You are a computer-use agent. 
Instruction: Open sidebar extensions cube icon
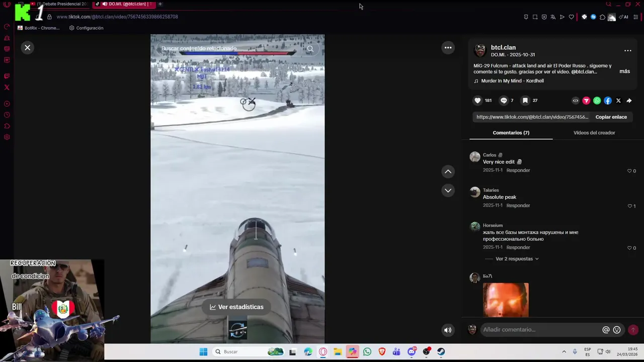point(7,126)
